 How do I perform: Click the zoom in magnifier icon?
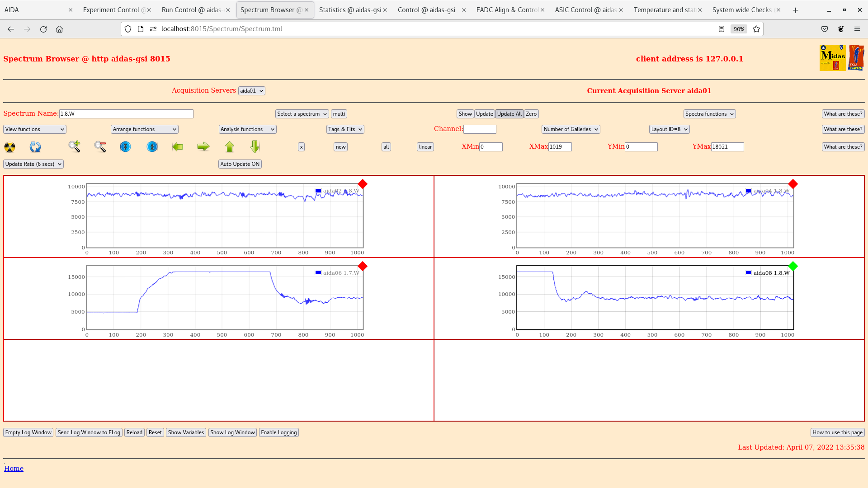click(75, 146)
